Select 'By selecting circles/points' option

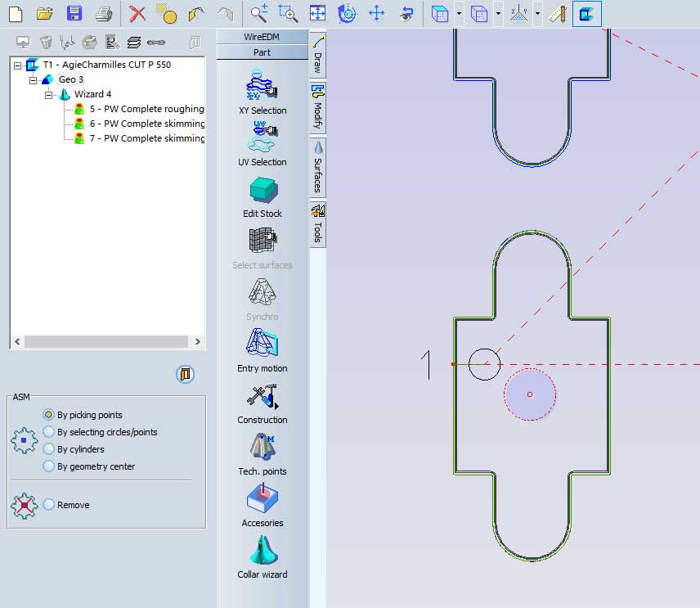coord(49,432)
